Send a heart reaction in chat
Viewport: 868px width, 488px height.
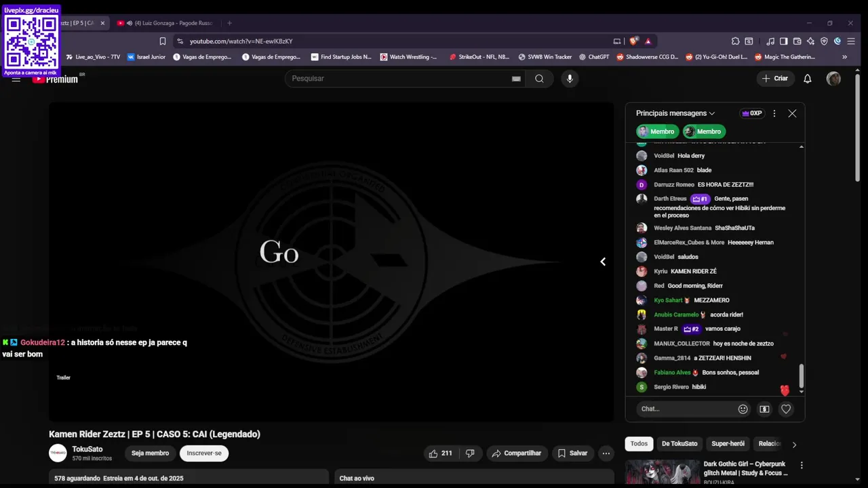tap(786, 409)
